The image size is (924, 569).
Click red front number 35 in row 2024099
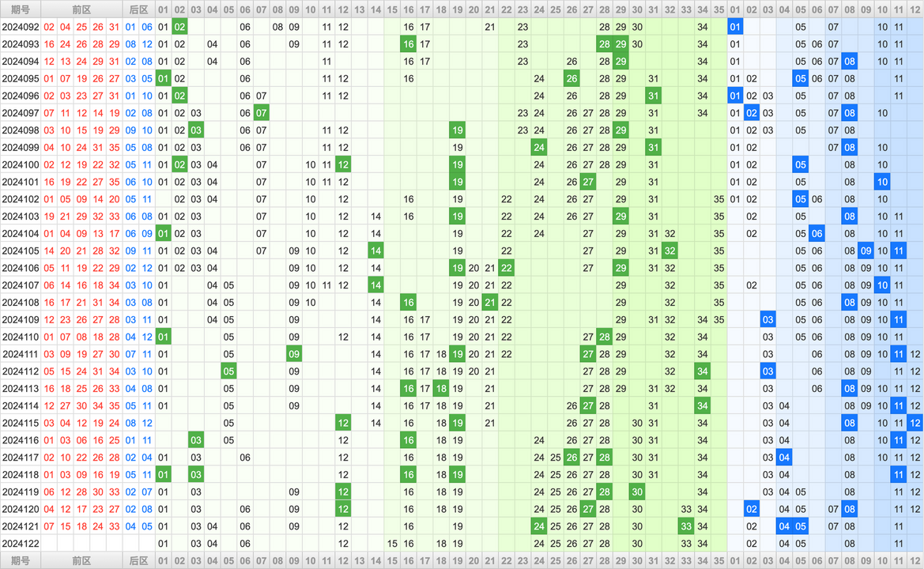[x=115, y=148]
